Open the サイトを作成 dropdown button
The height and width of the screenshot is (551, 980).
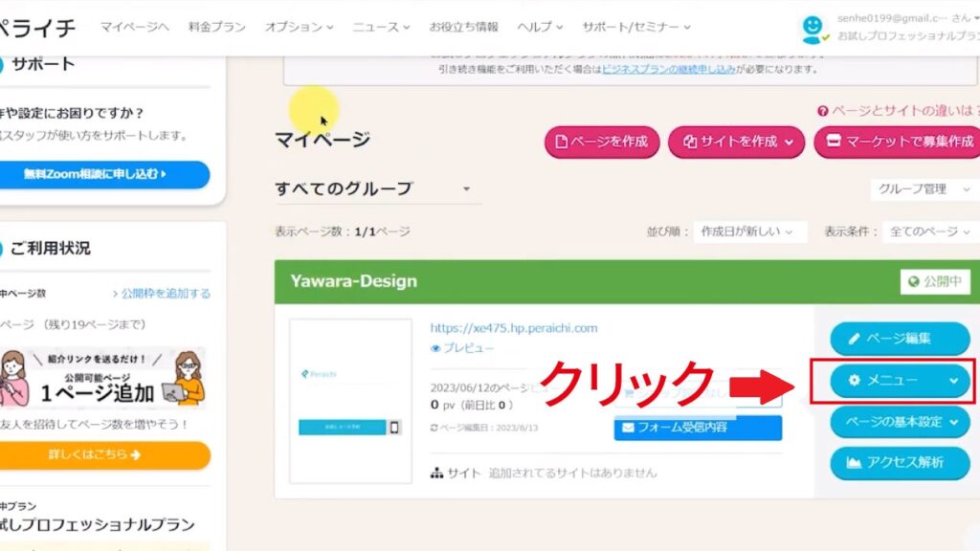click(736, 142)
